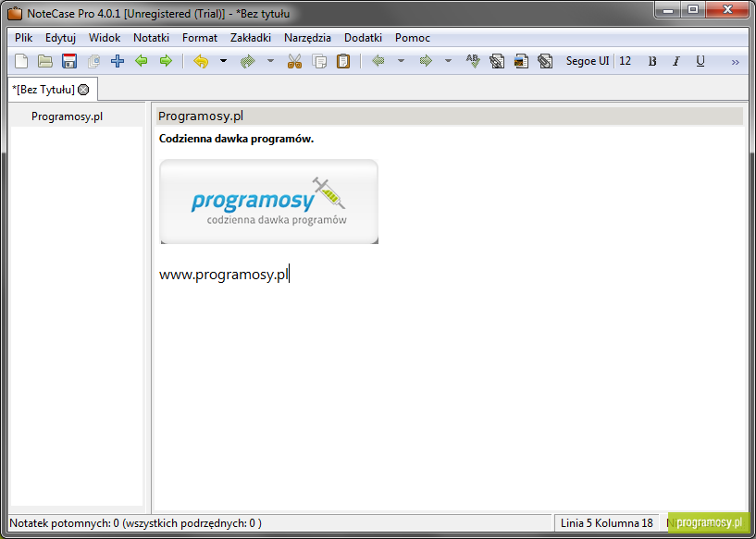This screenshot has width=756, height=539.
Task: Minimize the NoteCase Pro window
Action: coord(668,9)
